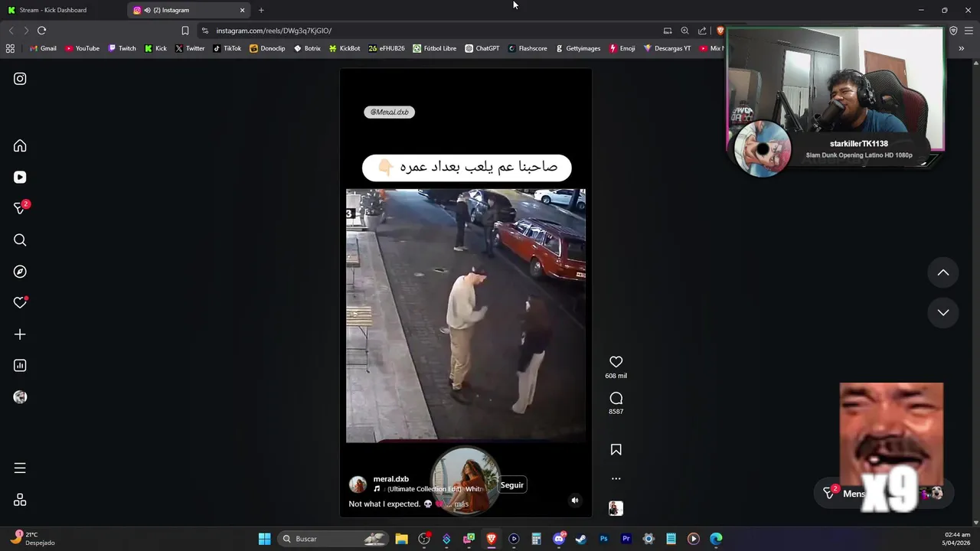Open the ChatGPT bookmark
Viewport: 980px width, 551px height.
click(482, 48)
